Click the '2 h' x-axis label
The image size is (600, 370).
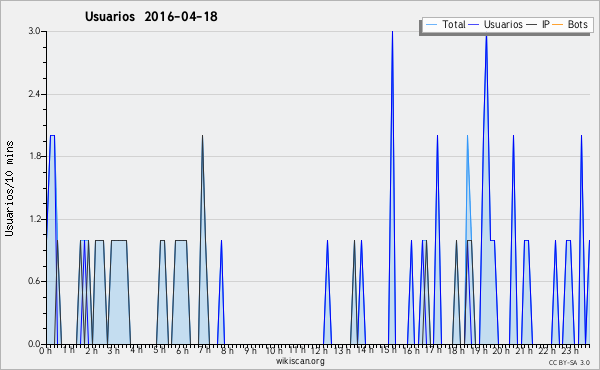[x=91, y=351]
